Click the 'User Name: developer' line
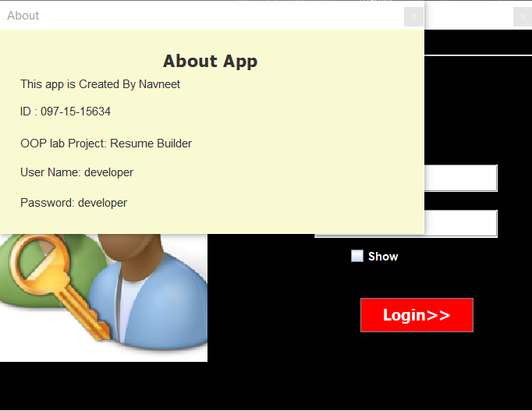This screenshot has height=411, width=532. (x=76, y=172)
